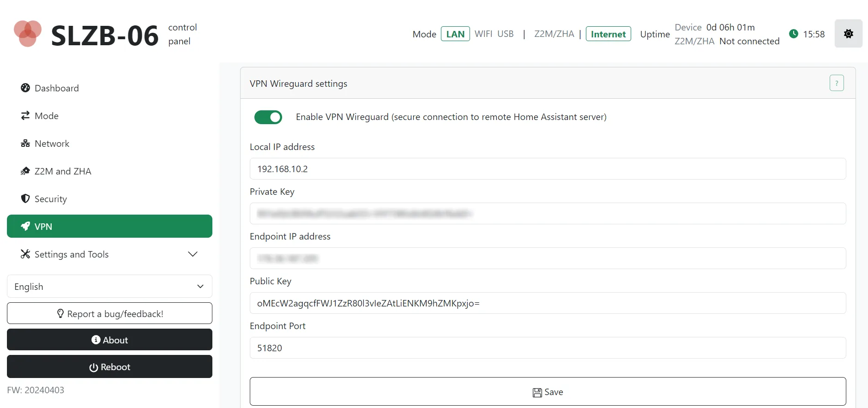Viewport: 868px width, 408px height.
Task: Click the question mark help icon
Action: pyautogui.click(x=836, y=83)
